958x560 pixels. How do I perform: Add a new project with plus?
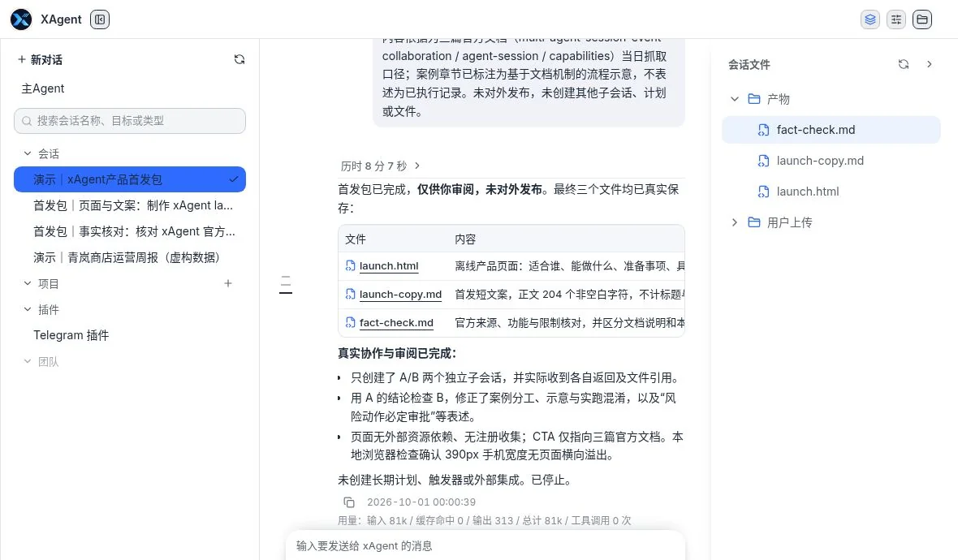pyautogui.click(x=228, y=283)
